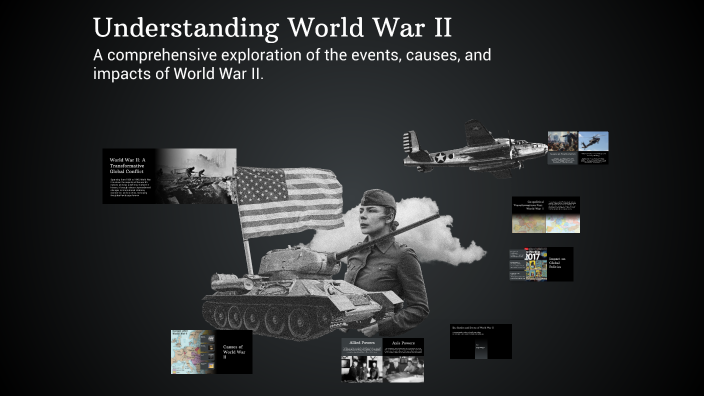Click the 'Understanding World War II' title
Viewport: 704px width, 396px height.
click(x=272, y=27)
